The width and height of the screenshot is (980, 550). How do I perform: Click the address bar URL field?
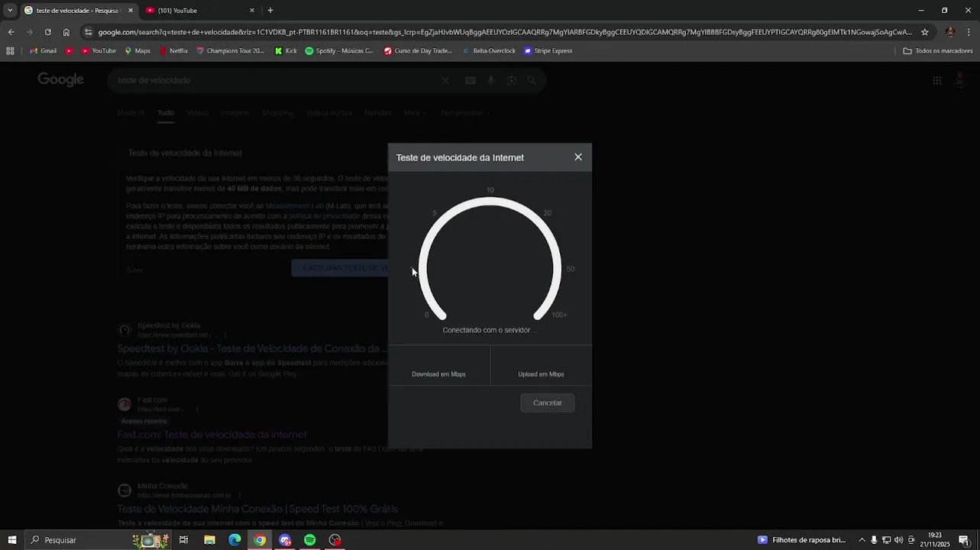504,32
